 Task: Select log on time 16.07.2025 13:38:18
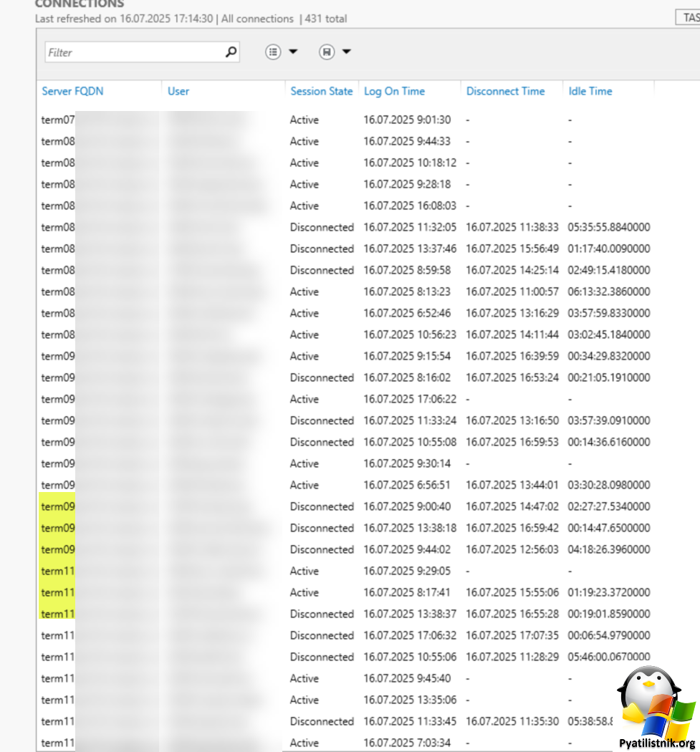click(410, 528)
